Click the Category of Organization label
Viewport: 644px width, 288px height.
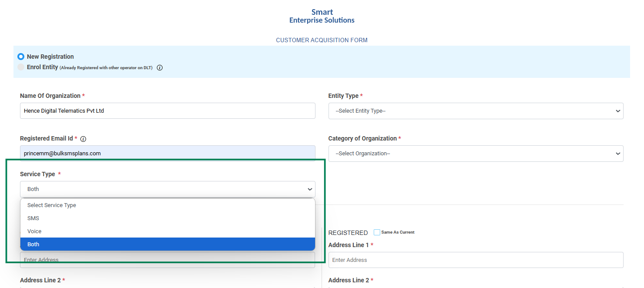[362, 138]
